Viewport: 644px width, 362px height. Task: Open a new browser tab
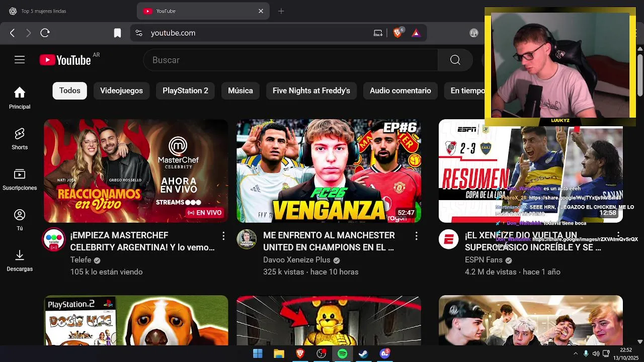(281, 11)
